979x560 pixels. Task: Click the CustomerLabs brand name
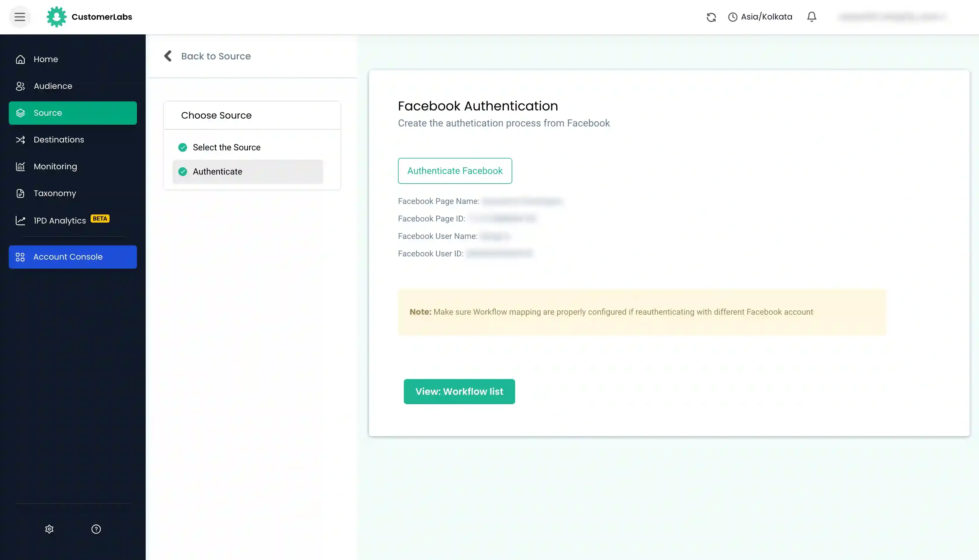point(102,17)
